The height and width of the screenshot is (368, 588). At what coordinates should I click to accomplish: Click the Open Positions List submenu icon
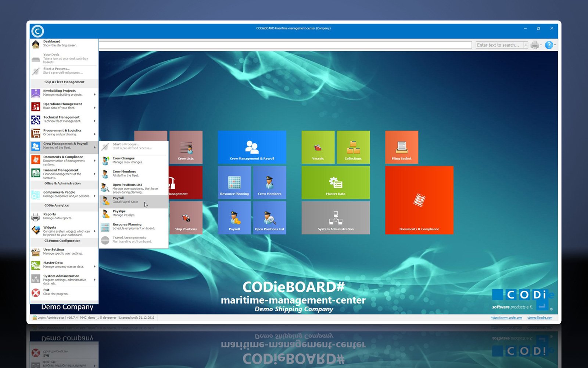tap(105, 187)
